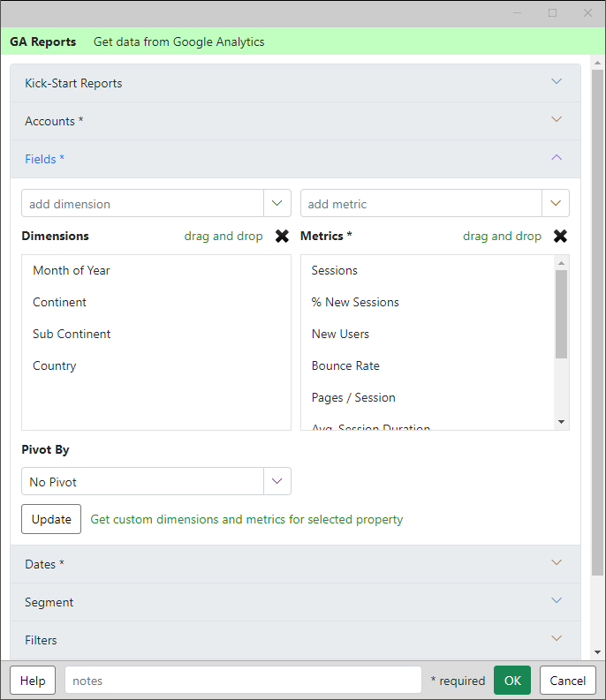Click the notes input field
Viewport: 606px width, 700px height.
(243, 681)
